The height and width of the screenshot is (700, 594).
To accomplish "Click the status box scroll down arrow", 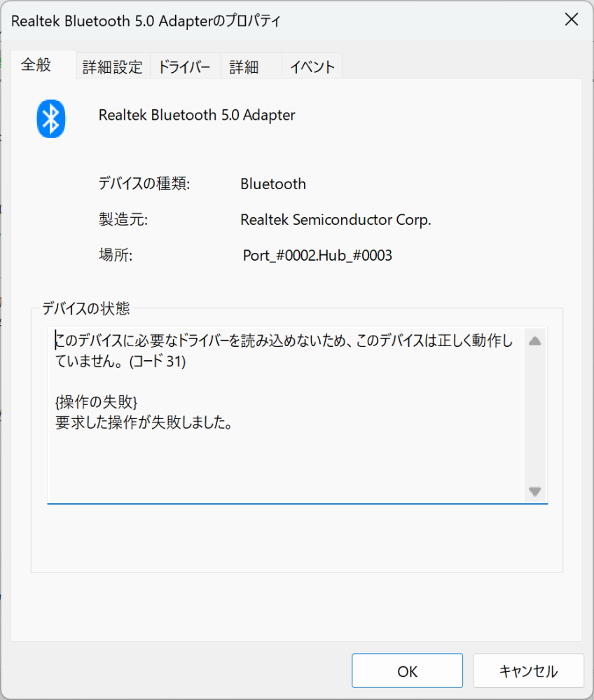I will pyautogui.click(x=534, y=491).
